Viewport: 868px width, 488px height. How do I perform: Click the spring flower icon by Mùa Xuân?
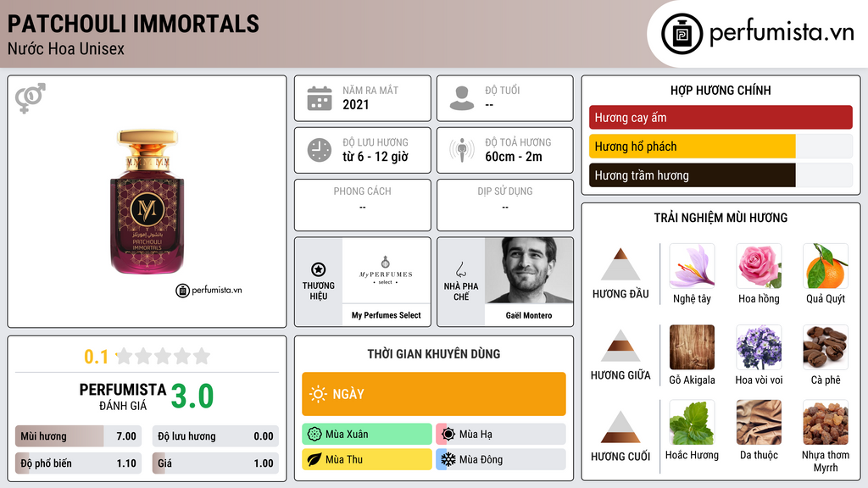coord(314,435)
